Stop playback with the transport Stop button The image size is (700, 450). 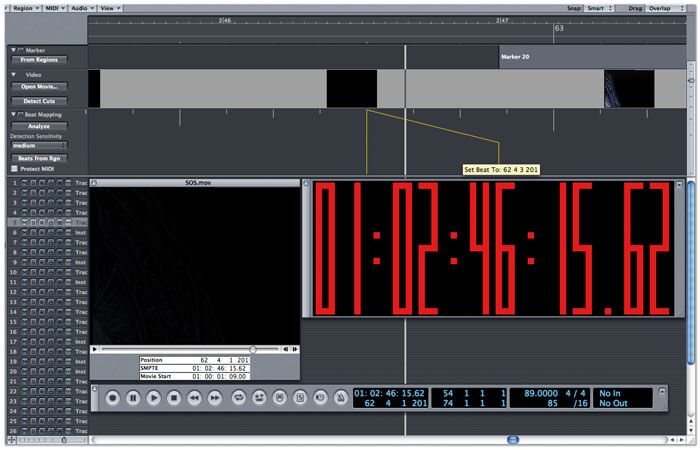point(174,397)
